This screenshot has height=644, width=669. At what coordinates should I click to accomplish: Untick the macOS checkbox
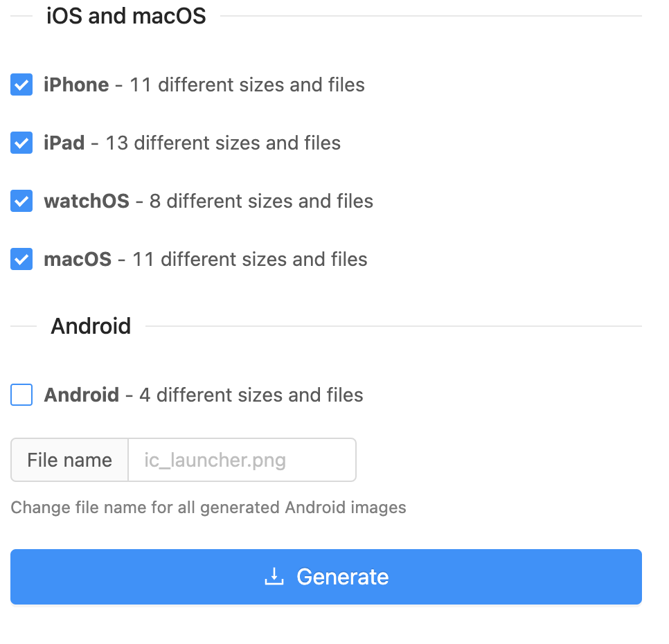[x=21, y=259]
